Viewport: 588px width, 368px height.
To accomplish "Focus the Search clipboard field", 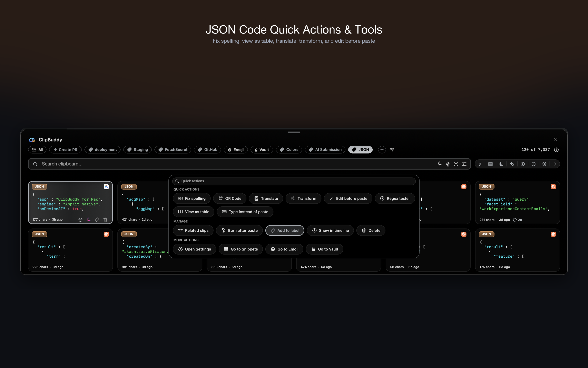I will [x=249, y=164].
